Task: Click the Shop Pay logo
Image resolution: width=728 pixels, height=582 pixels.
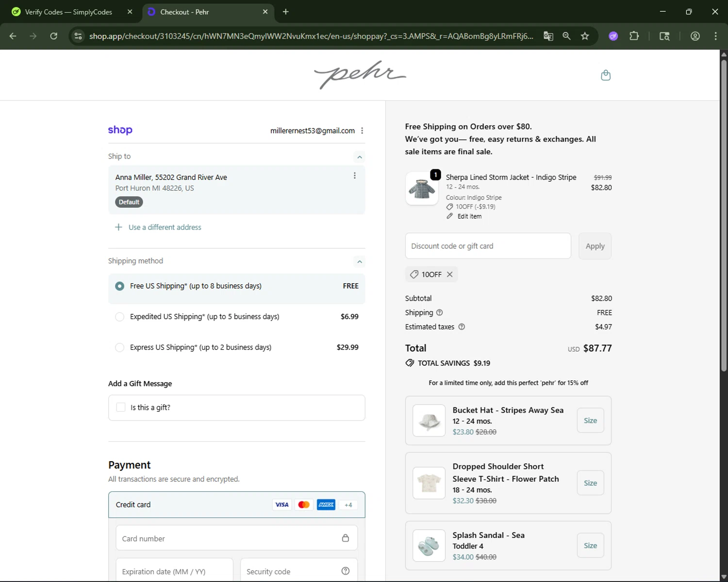Action: tap(120, 130)
